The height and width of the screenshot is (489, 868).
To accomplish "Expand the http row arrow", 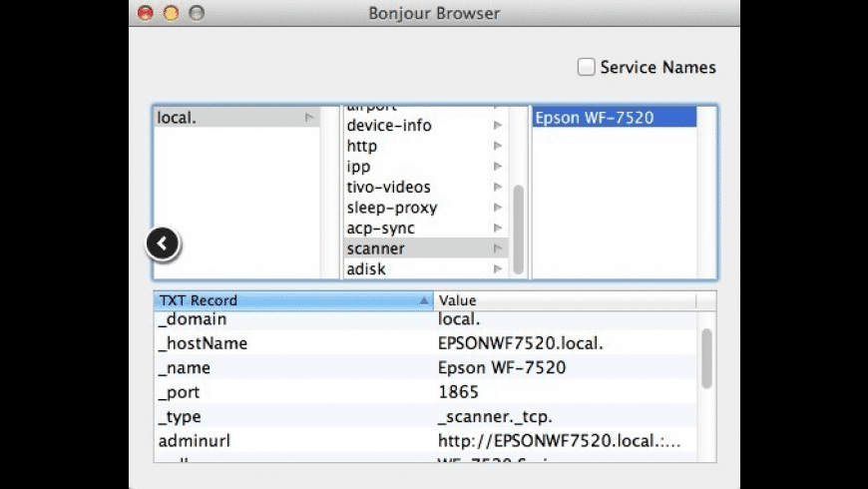I will pyautogui.click(x=498, y=146).
